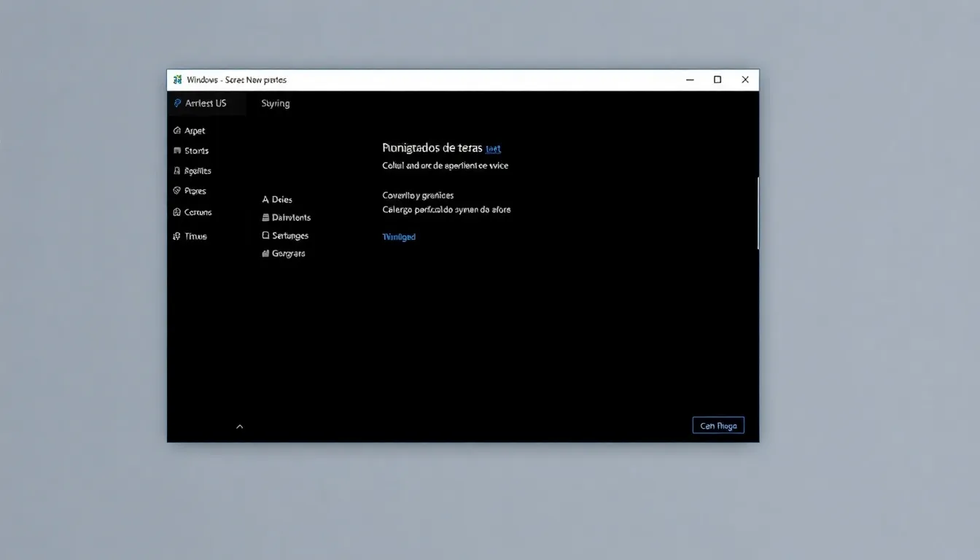980x560 pixels.
Task: Click the Coverilto y grenices text
Action: click(418, 195)
